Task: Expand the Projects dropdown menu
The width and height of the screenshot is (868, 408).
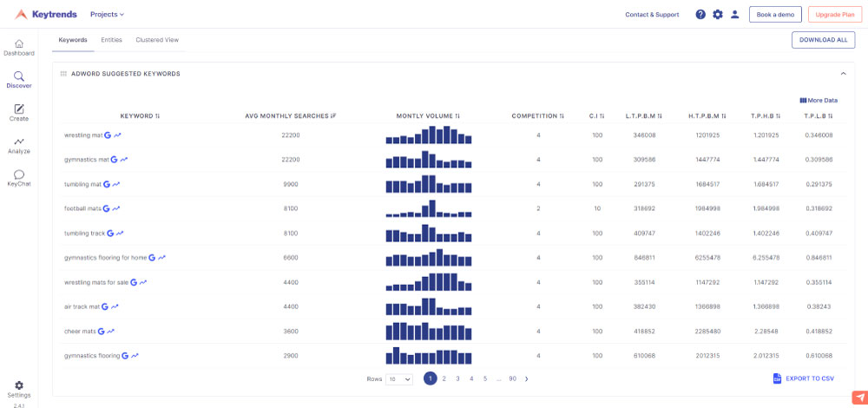Action: click(x=107, y=15)
